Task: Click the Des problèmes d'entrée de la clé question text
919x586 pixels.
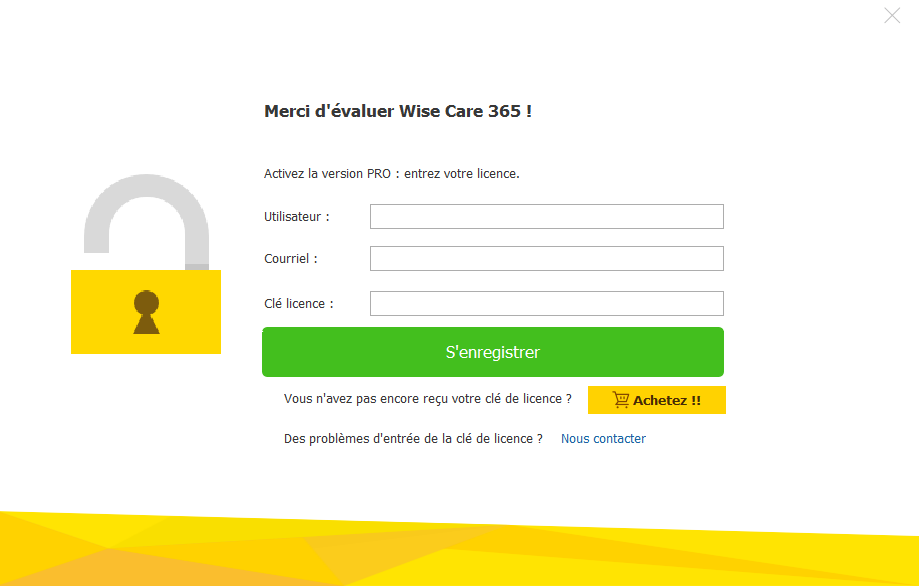Action: pos(413,439)
